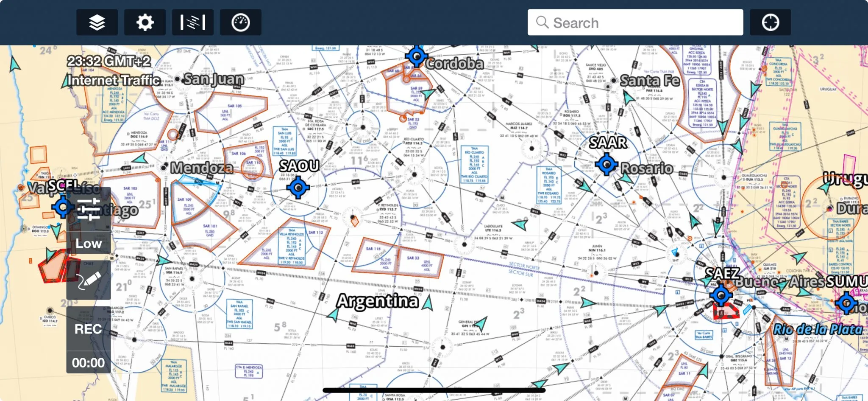Select the SAEZ airport waypoint symbol
Viewport: 868px width, 401px height.
pos(721,294)
